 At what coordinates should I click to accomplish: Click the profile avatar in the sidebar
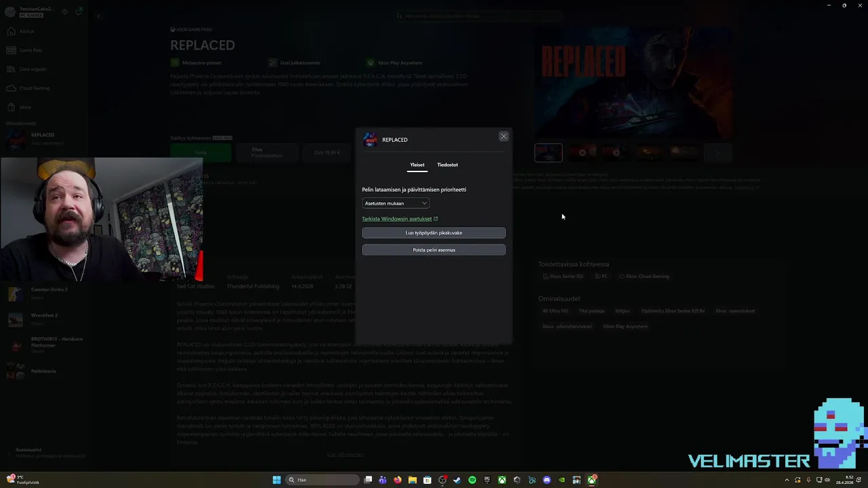coord(9,12)
